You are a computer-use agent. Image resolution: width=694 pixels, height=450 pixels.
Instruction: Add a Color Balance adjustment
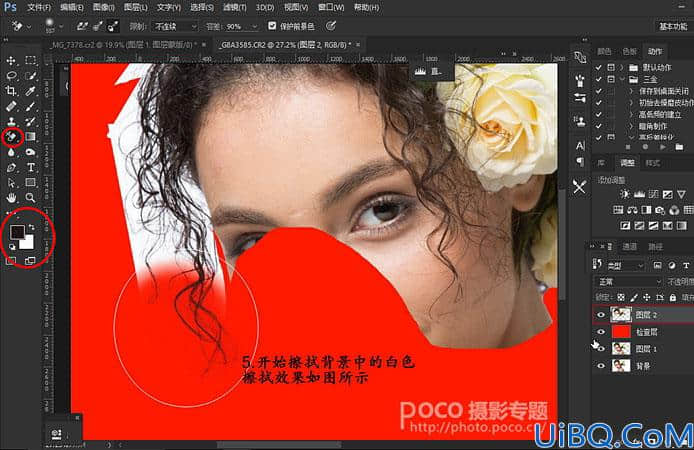pyautogui.click(x=632, y=210)
